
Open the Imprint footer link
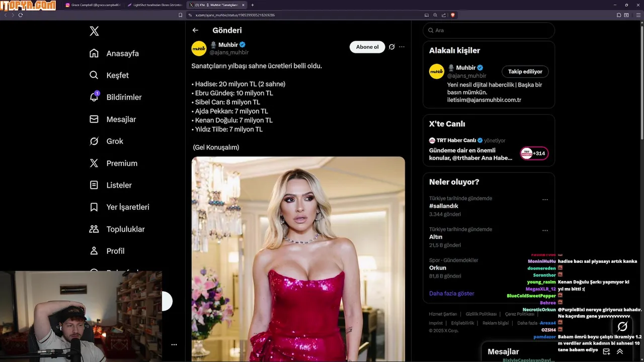(x=436, y=323)
